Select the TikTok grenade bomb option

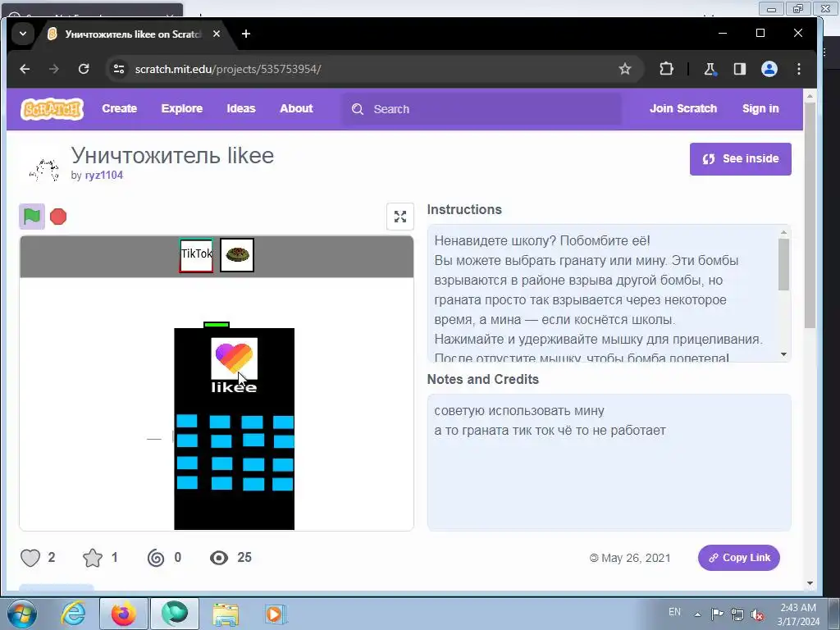196,255
